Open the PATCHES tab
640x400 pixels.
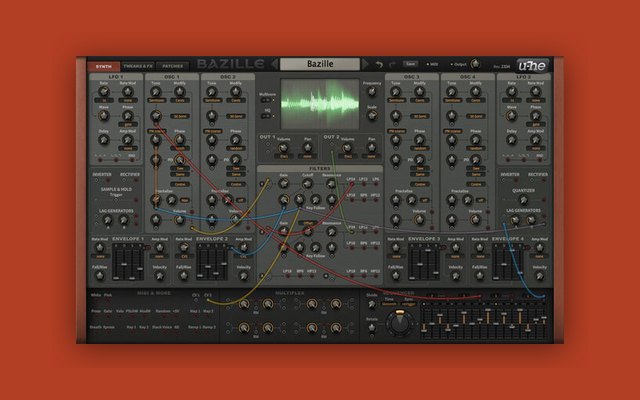pyautogui.click(x=173, y=66)
